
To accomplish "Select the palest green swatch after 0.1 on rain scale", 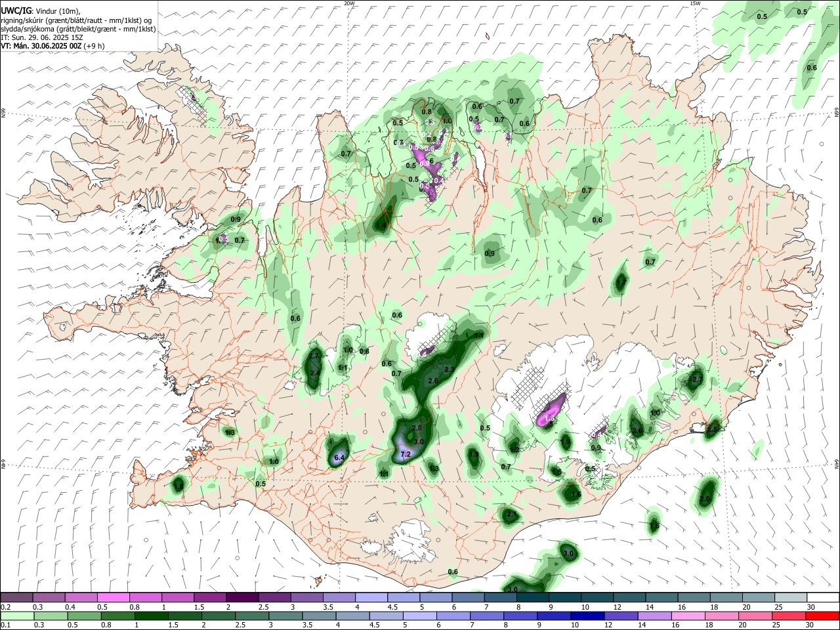I will (x=16, y=616).
